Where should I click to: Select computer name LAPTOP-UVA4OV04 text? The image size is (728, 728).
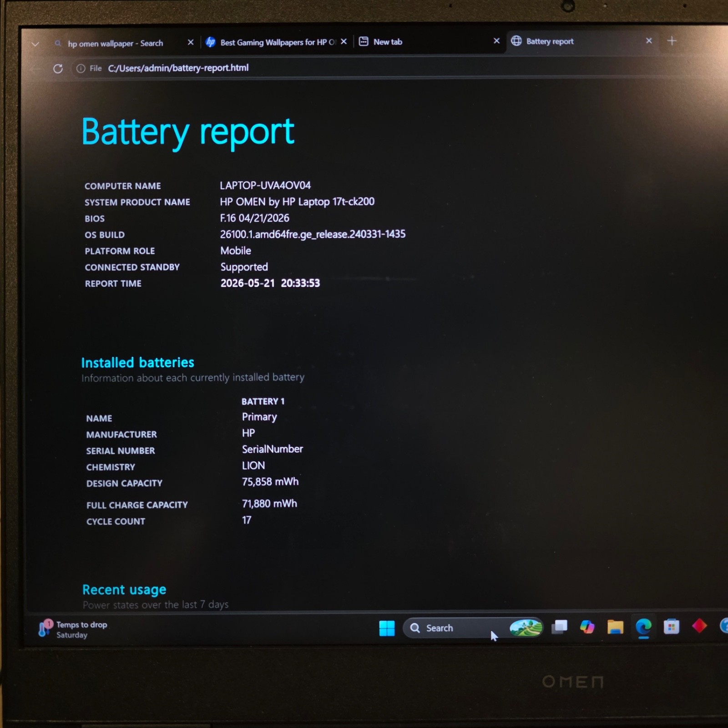265,186
